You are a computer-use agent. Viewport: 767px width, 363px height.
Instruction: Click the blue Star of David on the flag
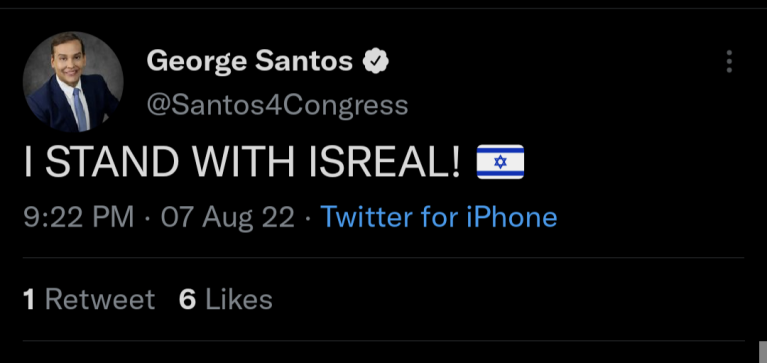[x=500, y=162]
